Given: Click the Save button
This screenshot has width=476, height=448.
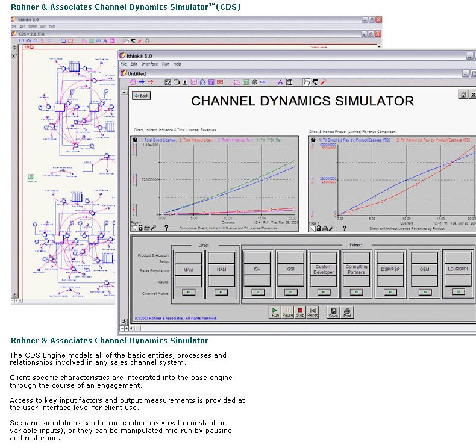Looking at the screenshot, I should [x=333, y=313].
